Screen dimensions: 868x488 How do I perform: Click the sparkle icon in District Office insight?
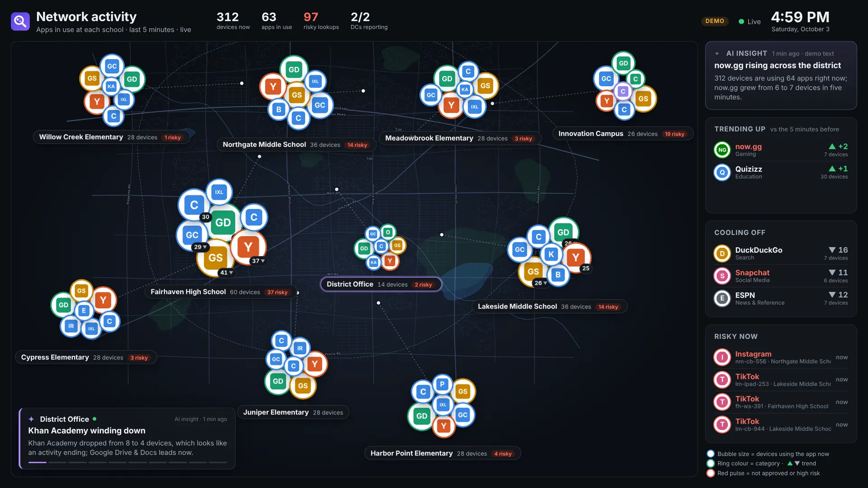click(x=31, y=419)
